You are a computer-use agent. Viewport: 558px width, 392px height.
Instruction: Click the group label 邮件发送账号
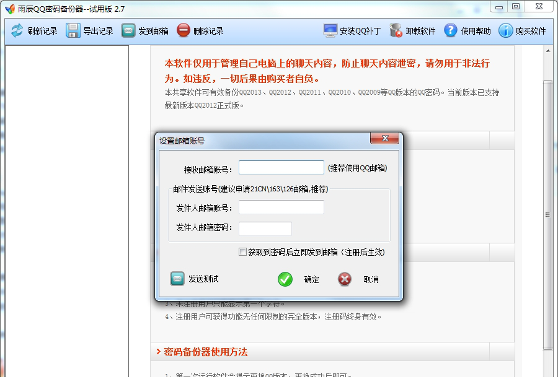(250, 189)
